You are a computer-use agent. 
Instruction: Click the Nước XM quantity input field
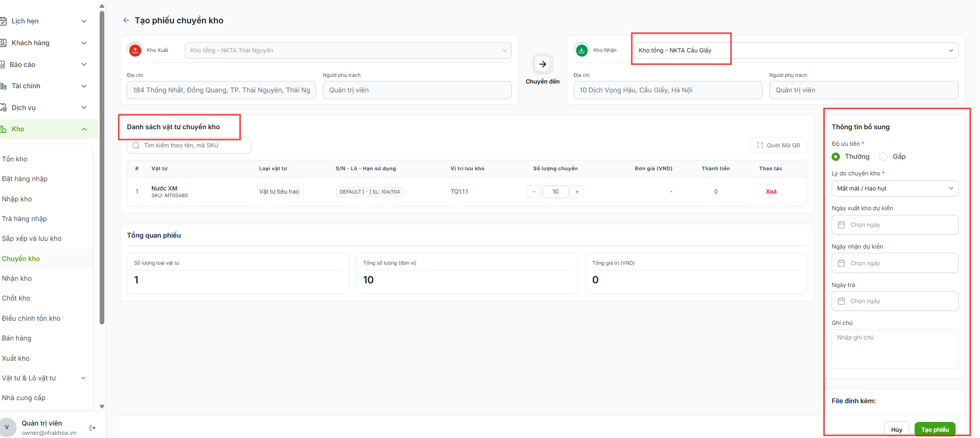click(x=555, y=191)
